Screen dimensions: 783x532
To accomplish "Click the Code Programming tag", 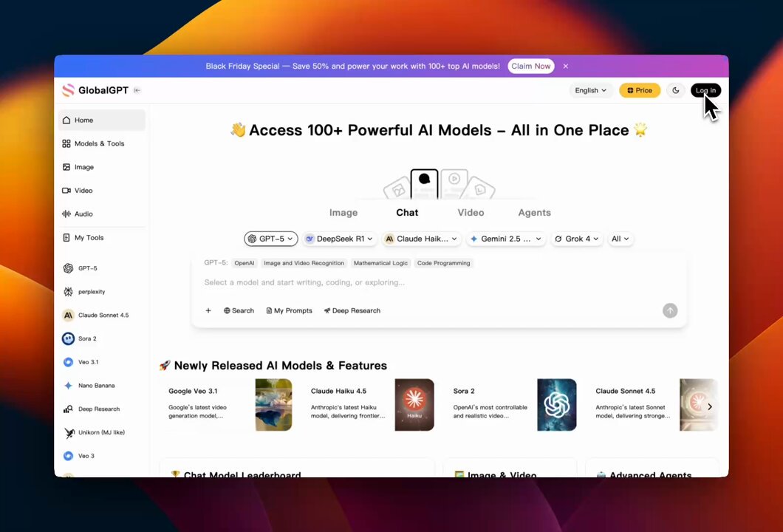I will (x=443, y=263).
